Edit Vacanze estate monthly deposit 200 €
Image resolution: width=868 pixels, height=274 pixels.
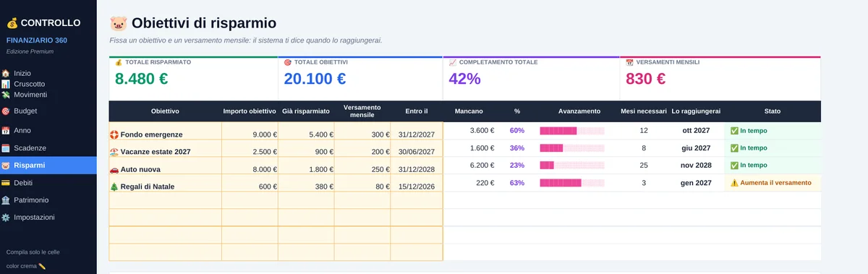coord(362,148)
